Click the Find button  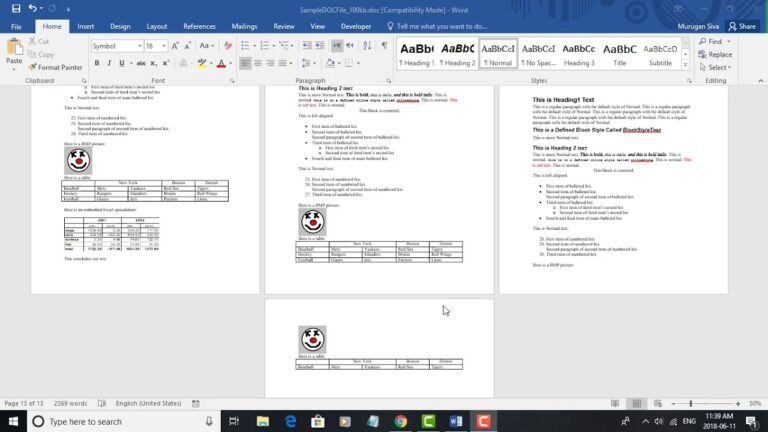(711, 42)
